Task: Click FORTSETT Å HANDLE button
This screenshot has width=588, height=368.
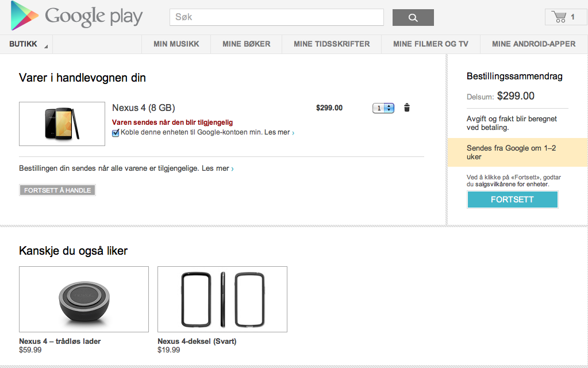Action: click(x=57, y=190)
